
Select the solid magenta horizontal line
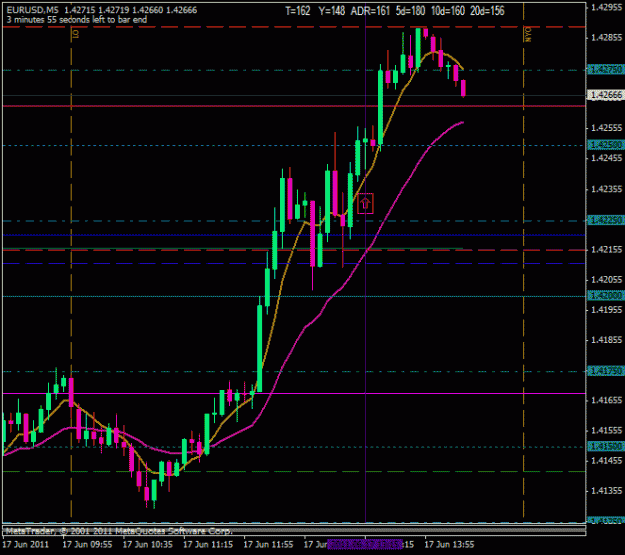pos(294,394)
